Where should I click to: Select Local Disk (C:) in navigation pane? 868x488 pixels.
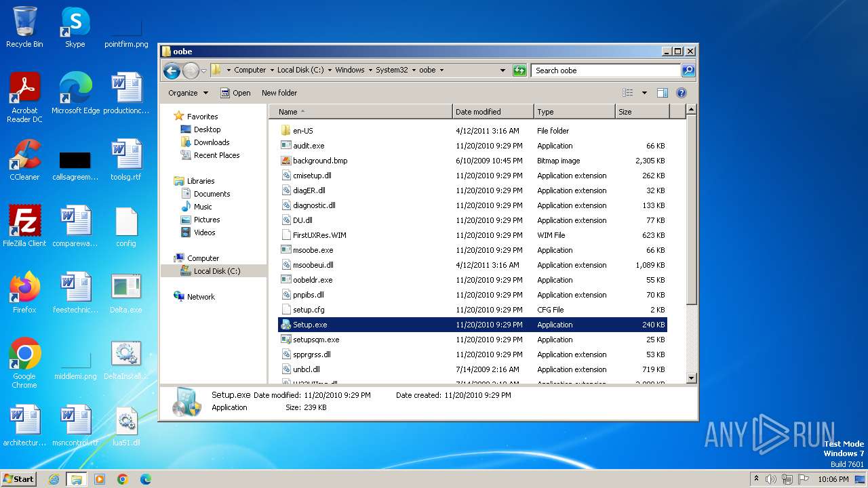click(x=216, y=271)
